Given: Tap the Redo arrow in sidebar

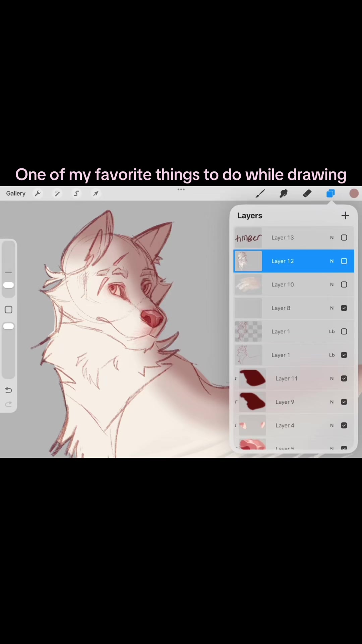Looking at the screenshot, I should 9,404.
